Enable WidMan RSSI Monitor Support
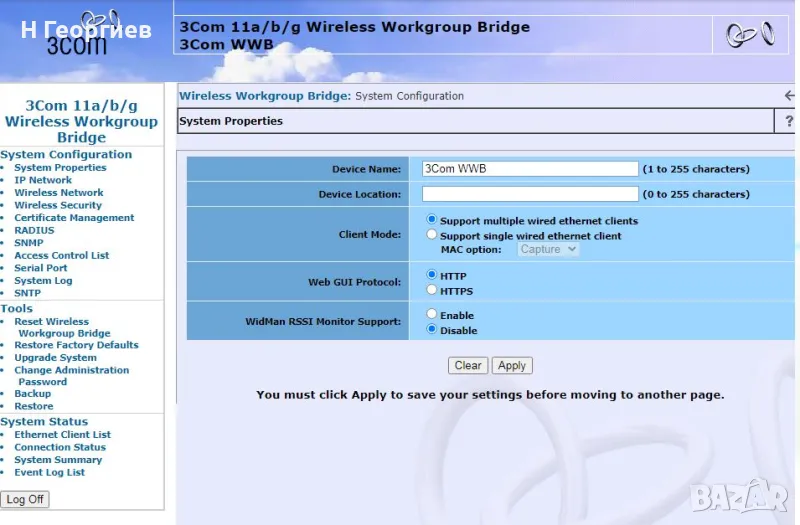The width and height of the screenshot is (800, 525). [432, 314]
